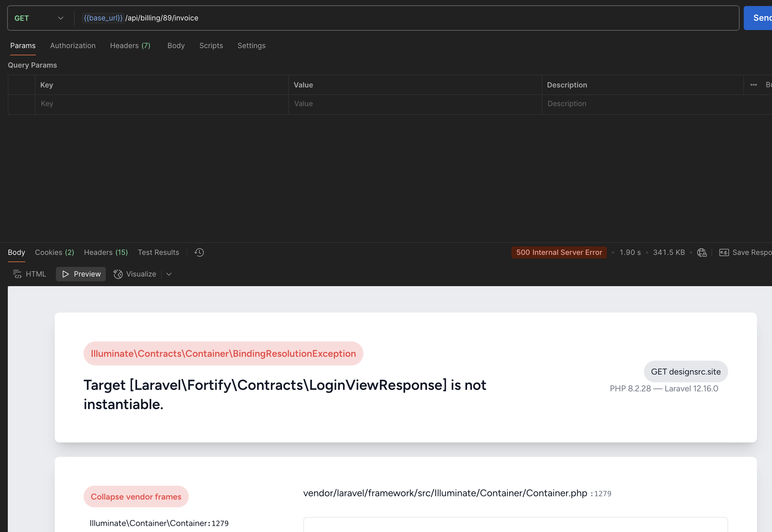Click the Save Response example icon
The height and width of the screenshot is (532, 772).
(x=724, y=252)
